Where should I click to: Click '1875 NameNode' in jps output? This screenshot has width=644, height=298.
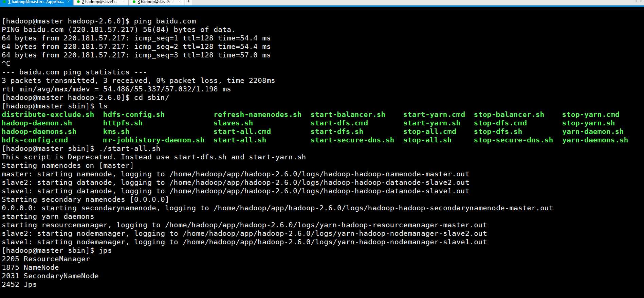[x=30, y=267]
